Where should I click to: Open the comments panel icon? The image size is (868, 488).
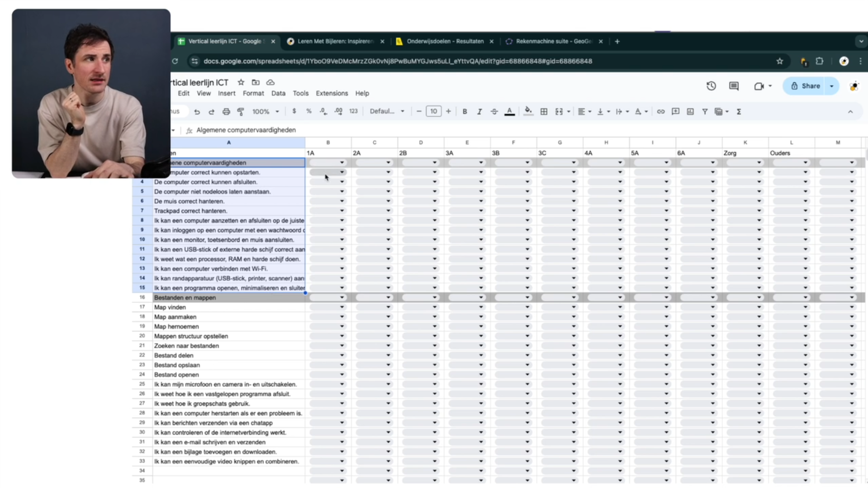pyautogui.click(x=734, y=86)
